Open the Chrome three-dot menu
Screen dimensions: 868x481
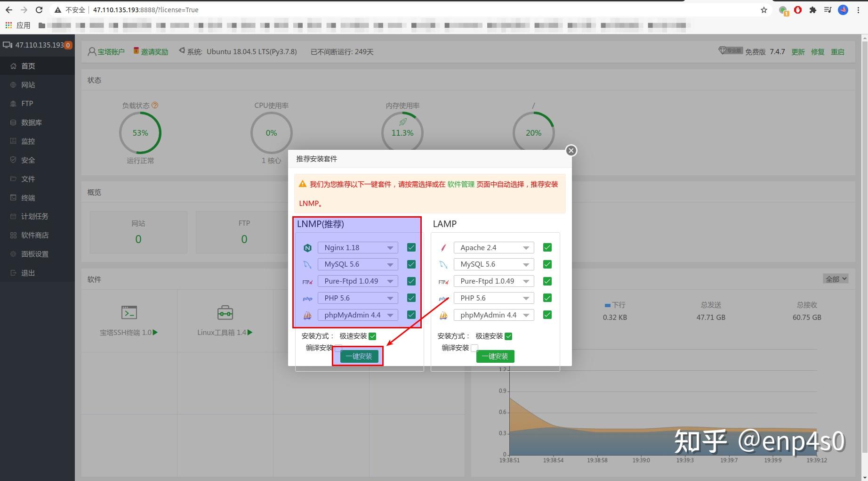tap(859, 10)
